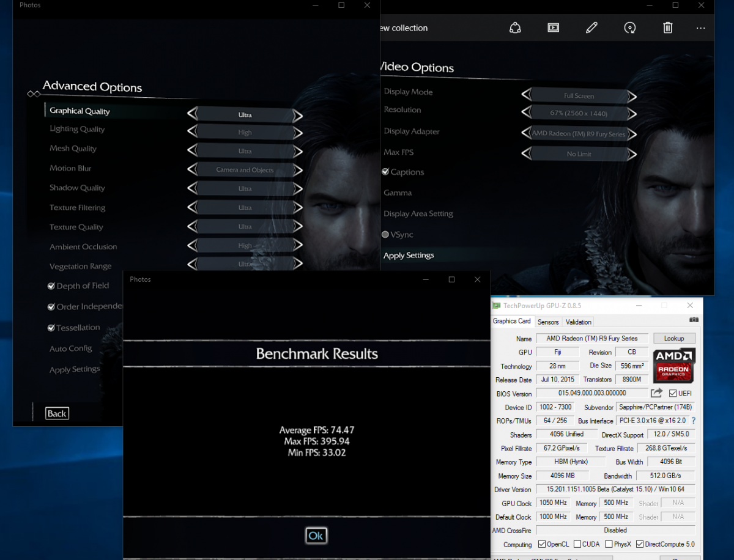Click left arrow for Graphical Quality
This screenshot has width=734, height=560.
point(192,114)
